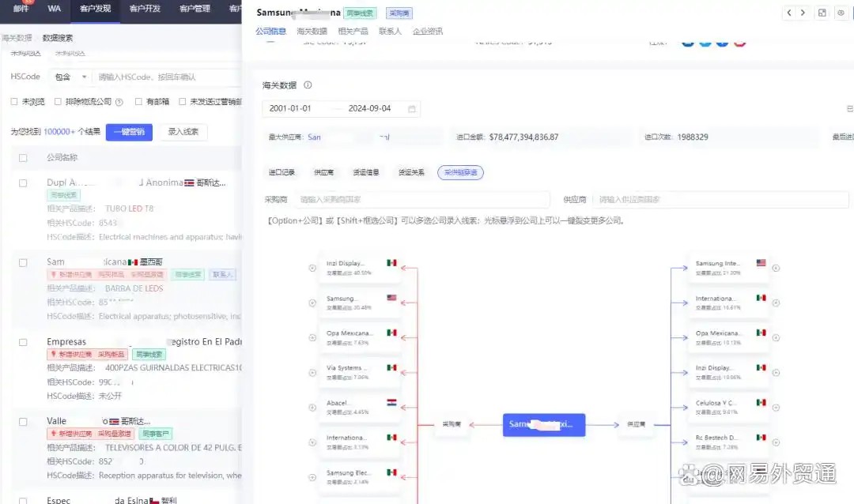Switch to 进口记录 sub-tab
The width and height of the screenshot is (854, 504).
(x=282, y=172)
